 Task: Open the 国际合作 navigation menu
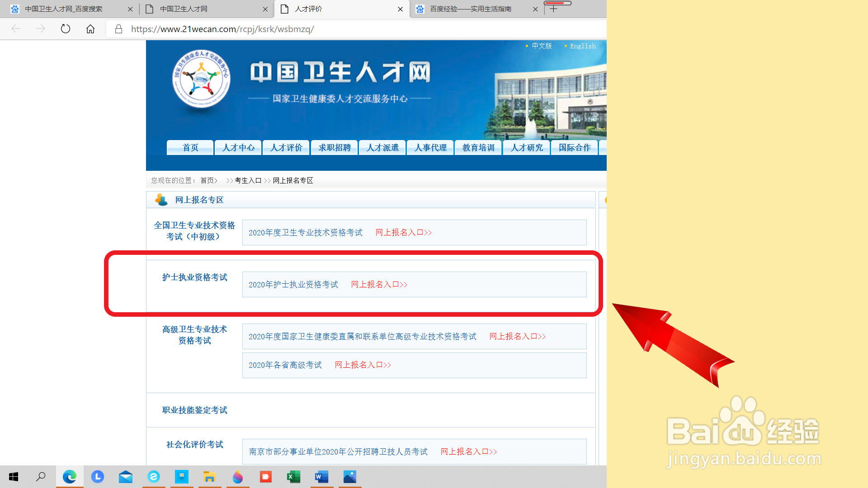(x=575, y=148)
